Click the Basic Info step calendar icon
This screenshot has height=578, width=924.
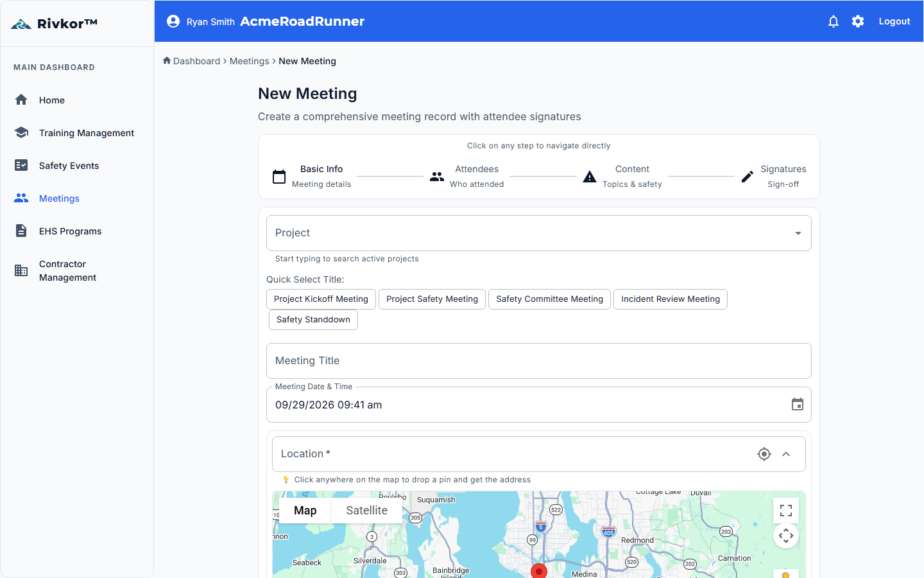pyautogui.click(x=279, y=177)
